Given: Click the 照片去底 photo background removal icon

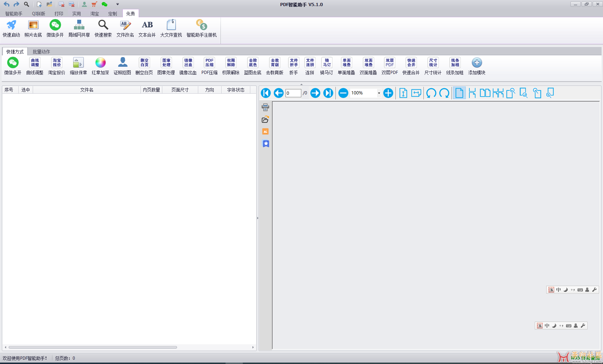Looking at the screenshot, I should point(33,28).
